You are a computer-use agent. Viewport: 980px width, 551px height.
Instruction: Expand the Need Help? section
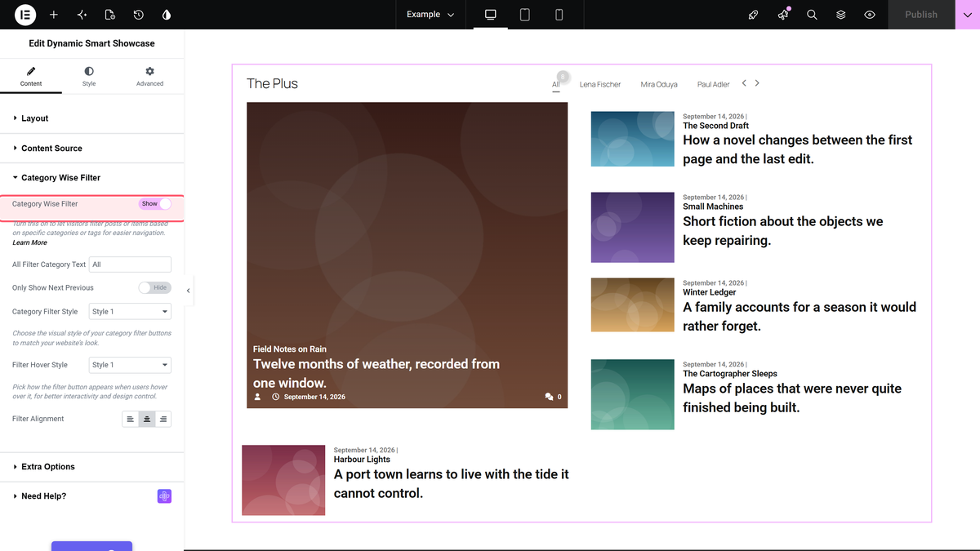click(x=92, y=496)
